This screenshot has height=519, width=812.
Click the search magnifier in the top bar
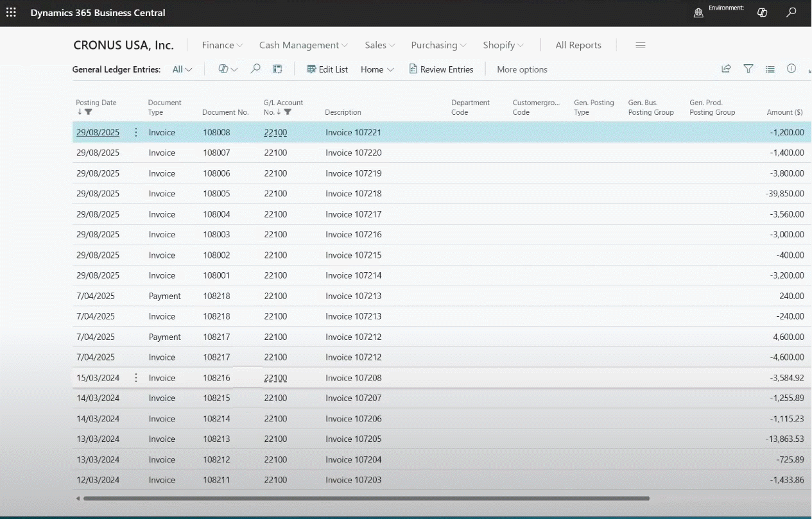tap(791, 13)
